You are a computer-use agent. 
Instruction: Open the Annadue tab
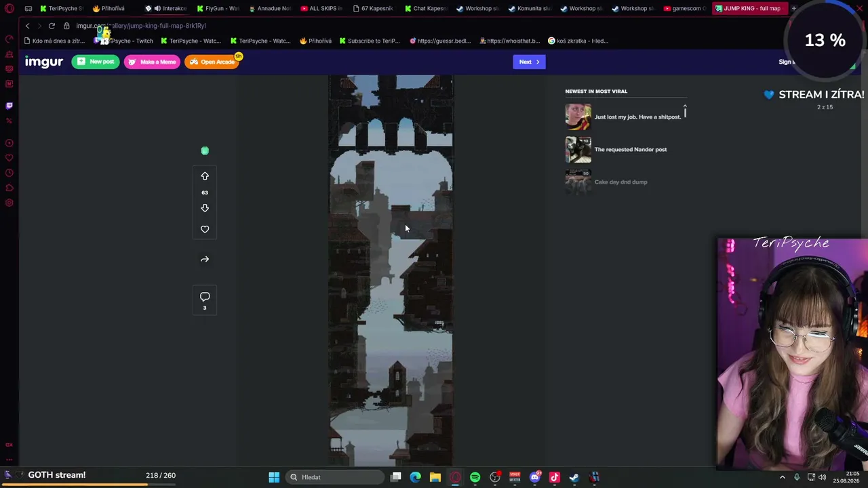pyautogui.click(x=269, y=9)
